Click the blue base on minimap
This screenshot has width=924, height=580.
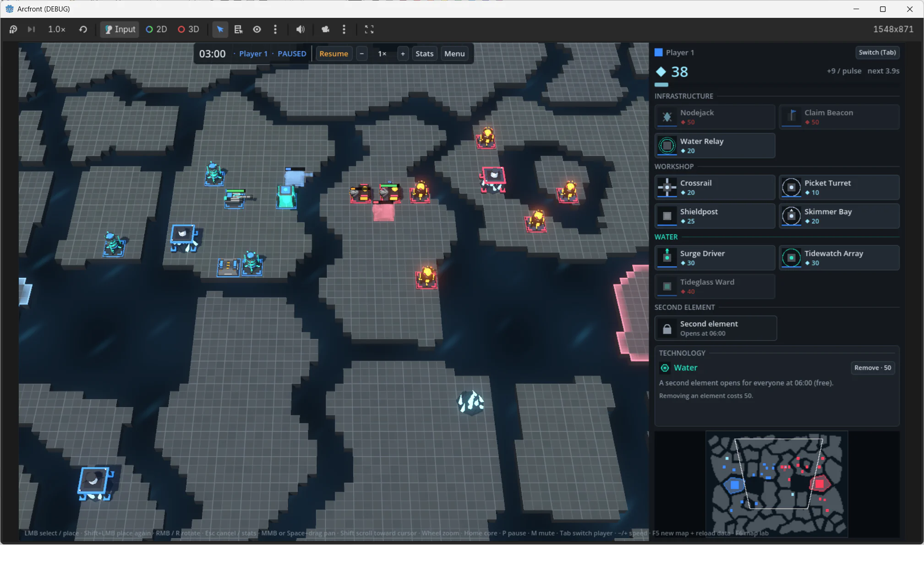tap(734, 485)
